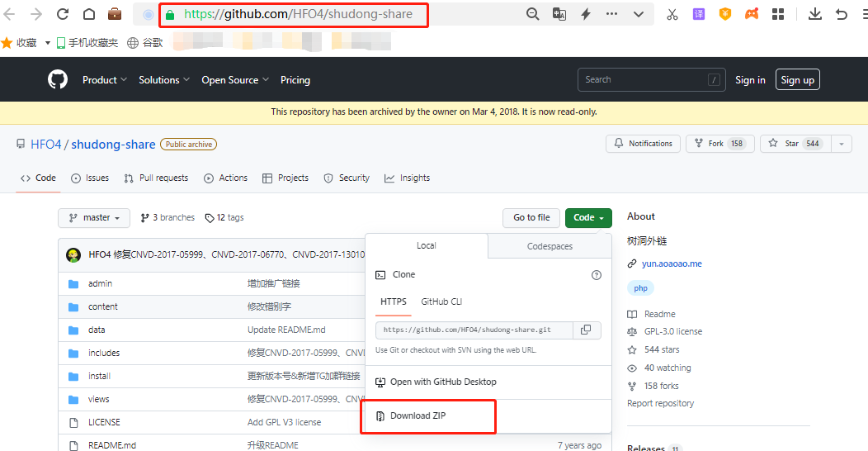Open the yun.aoaoao.me website link
The height and width of the screenshot is (451, 868).
[672, 263]
